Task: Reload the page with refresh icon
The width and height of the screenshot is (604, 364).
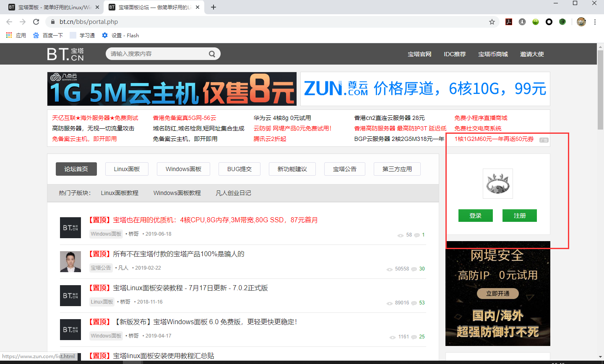Action: (x=36, y=22)
